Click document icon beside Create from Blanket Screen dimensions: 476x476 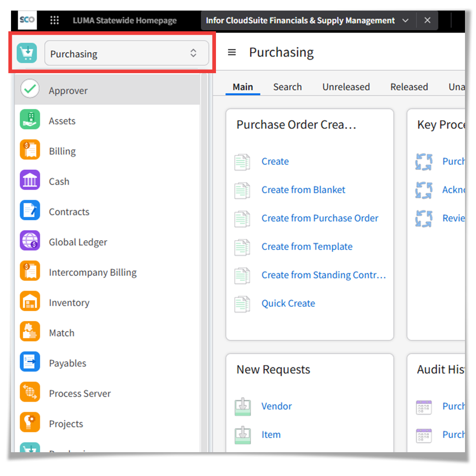(242, 191)
